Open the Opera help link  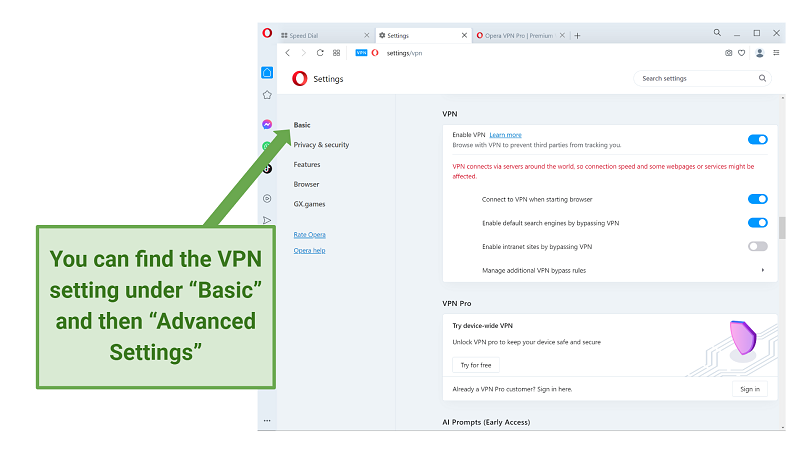point(309,250)
